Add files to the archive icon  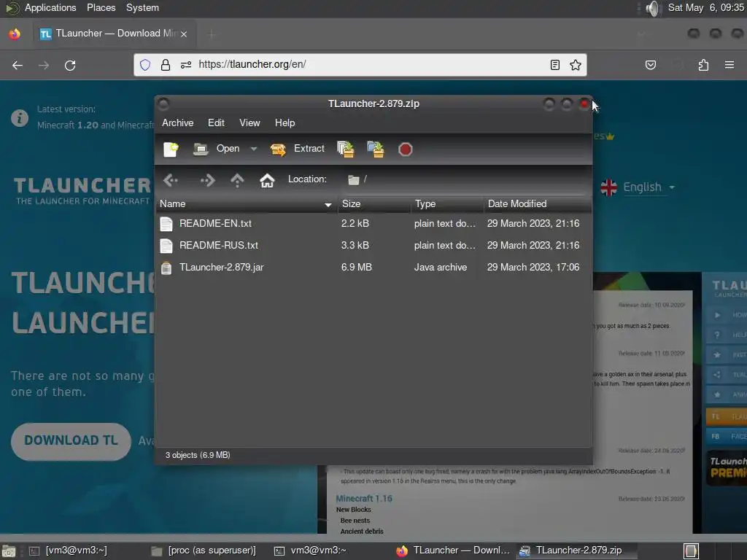pyautogui.click(x=345, y=149)
